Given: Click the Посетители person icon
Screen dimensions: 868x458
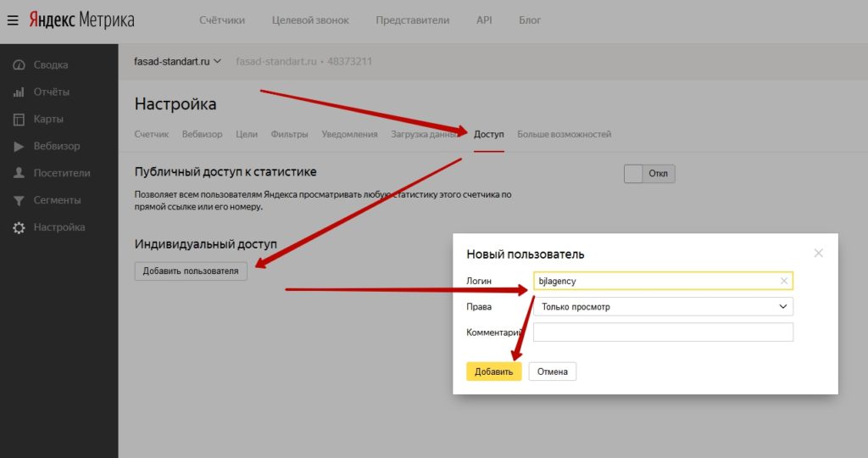Looking at the screenshot, I should click(19, 173).
